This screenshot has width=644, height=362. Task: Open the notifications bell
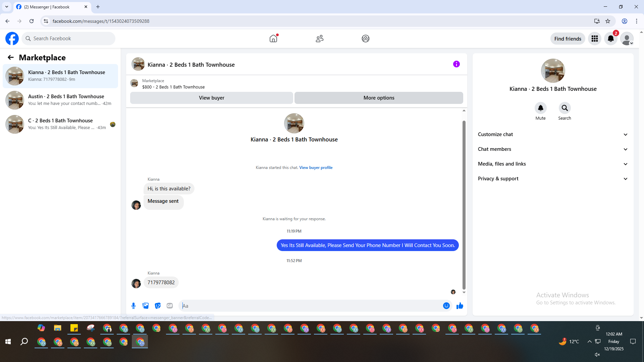[610, 39]
